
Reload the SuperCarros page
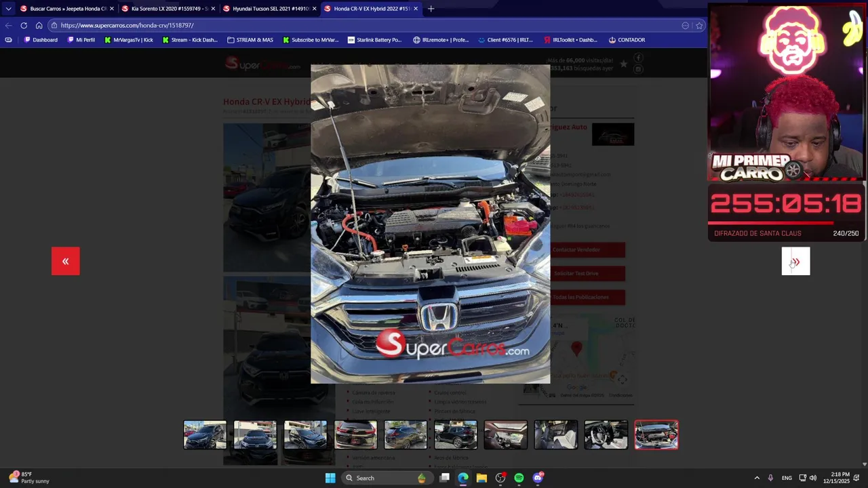[x=24, y=25]
